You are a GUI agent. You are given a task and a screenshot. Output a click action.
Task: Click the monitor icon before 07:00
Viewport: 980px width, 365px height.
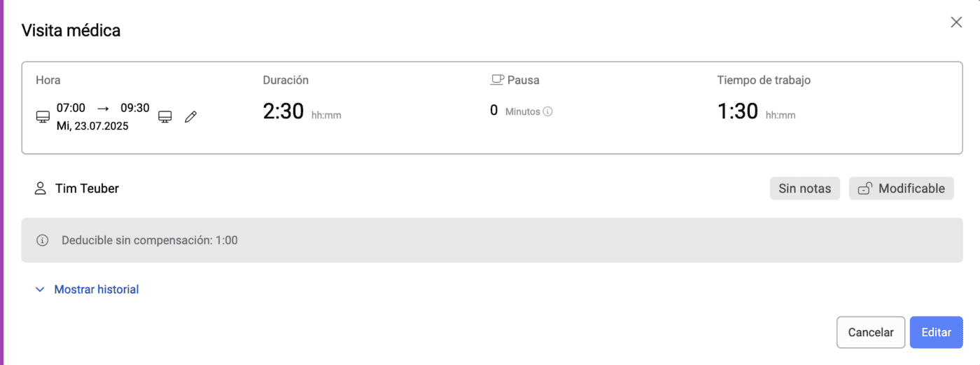(x=43, y=117)
